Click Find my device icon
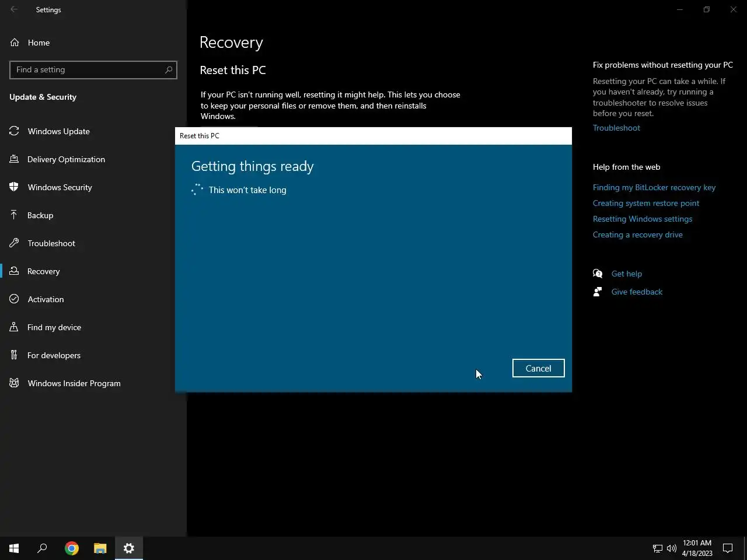747x560 pixels. (x=14, y=327)
